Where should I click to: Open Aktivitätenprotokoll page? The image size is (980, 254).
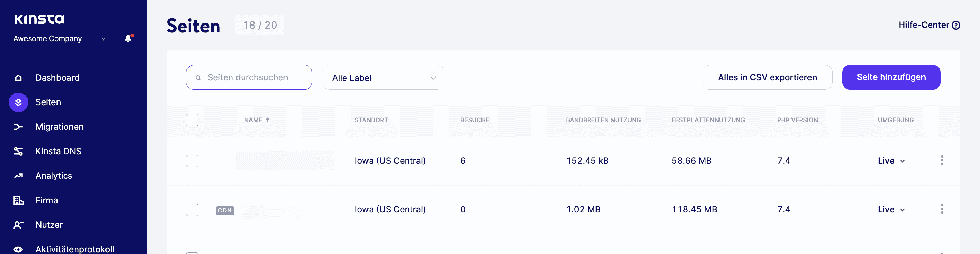coord(75,250)
